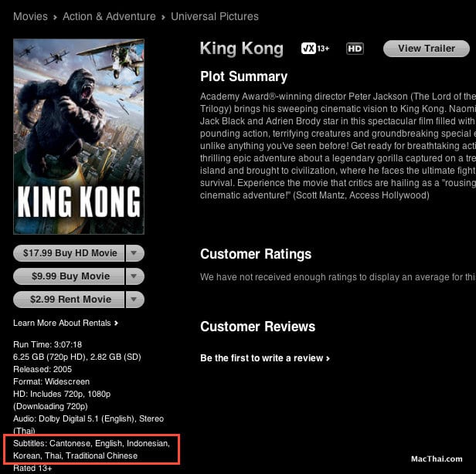This screenshot has height=474, width=476.
Task: Open the Buy HD Movie dropdown arrow
Action: click(134, 253)
